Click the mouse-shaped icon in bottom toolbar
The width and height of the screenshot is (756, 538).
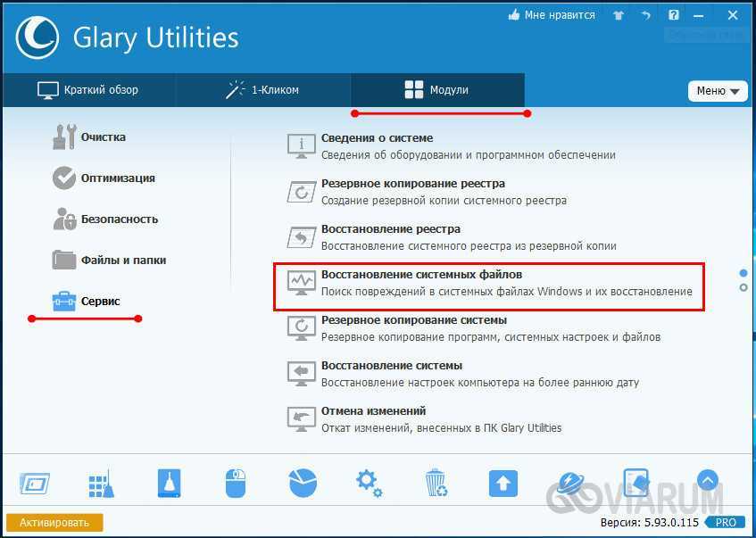pyautogui.click(x=234, y=484)
